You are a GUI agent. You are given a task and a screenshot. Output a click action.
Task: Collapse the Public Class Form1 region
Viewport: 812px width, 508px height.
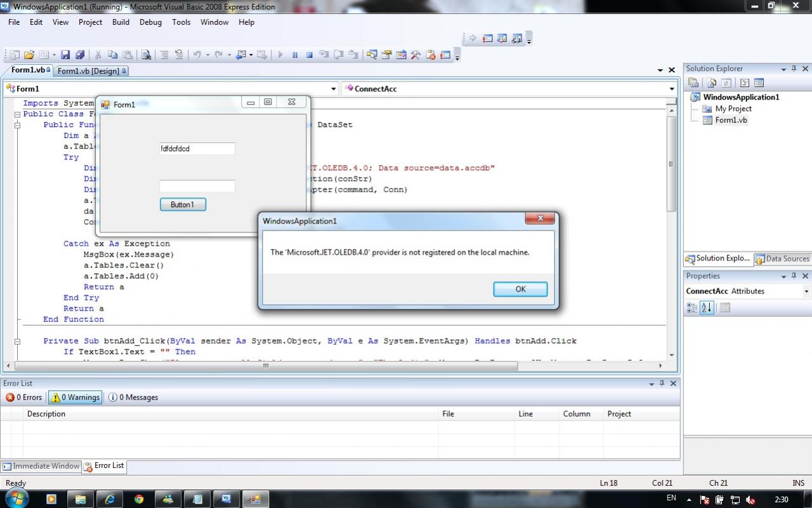[x=17, y=114]
